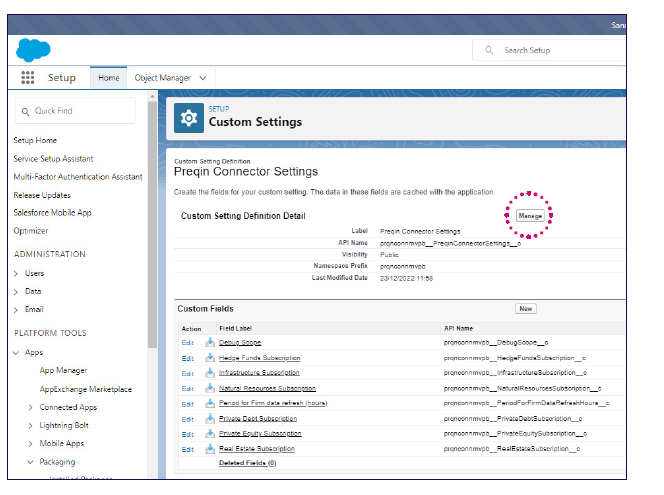Click download icon for Real Estate Subscription

[x=210, y=448]
